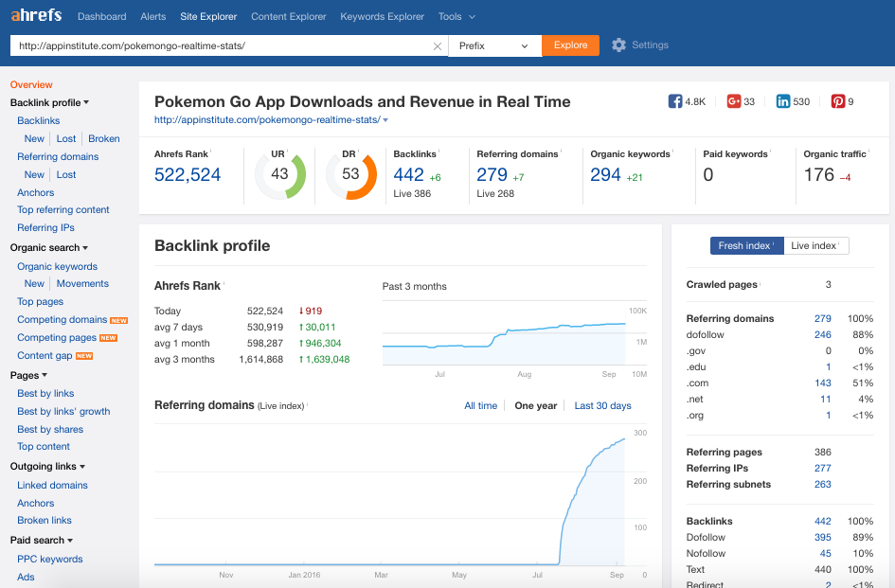Click the 279 referring domains metric

pos(492,174)
